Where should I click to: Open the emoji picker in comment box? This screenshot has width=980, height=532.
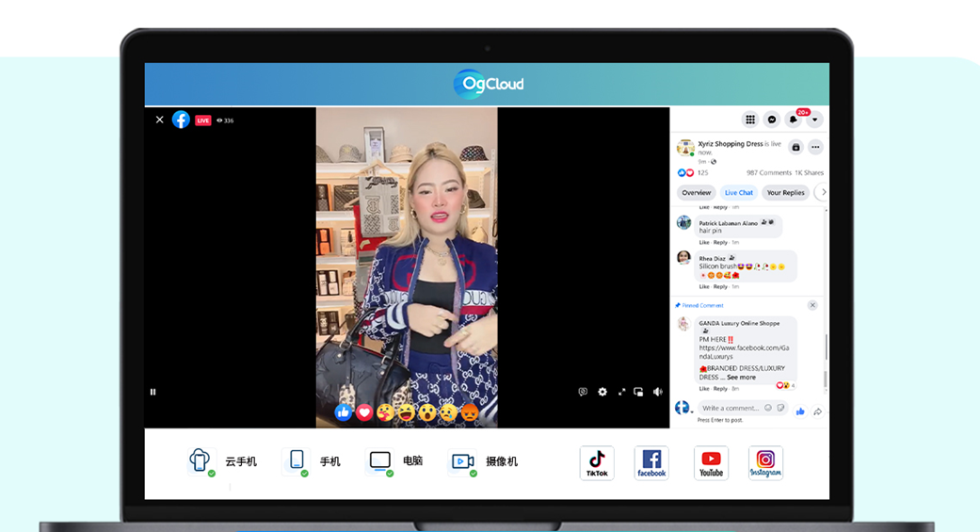pyautogui.click(x=768, y=409)
